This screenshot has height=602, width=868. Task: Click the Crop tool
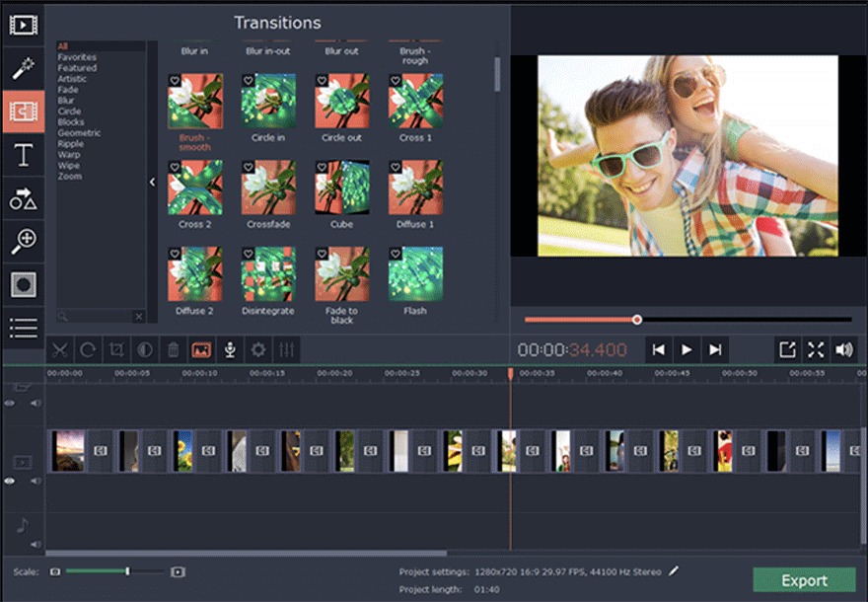point(116,350)
